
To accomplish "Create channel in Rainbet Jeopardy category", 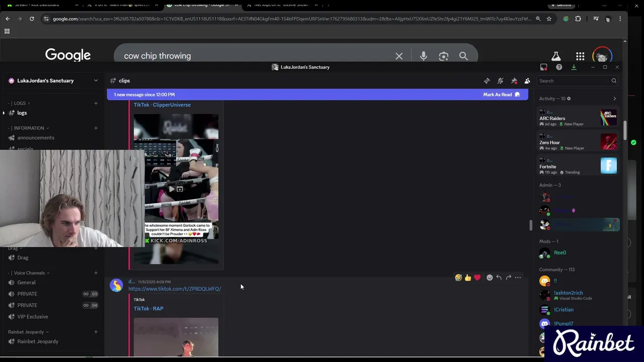I will (96, 332).
